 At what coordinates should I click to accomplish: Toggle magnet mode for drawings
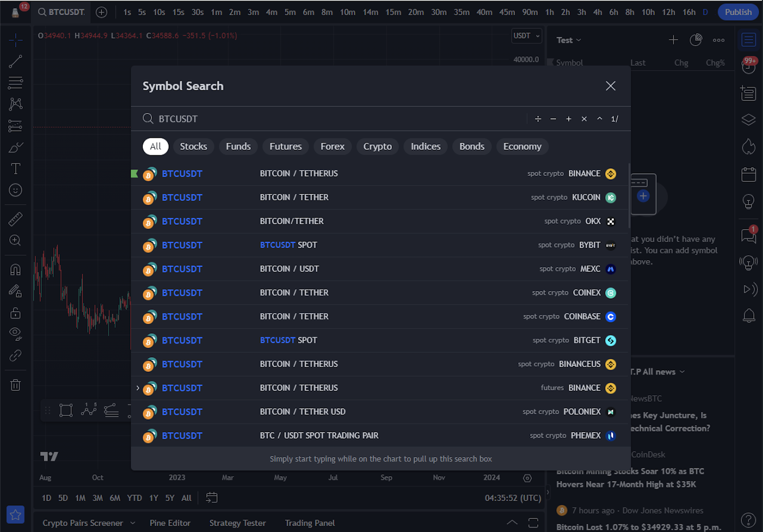(15, 269)
